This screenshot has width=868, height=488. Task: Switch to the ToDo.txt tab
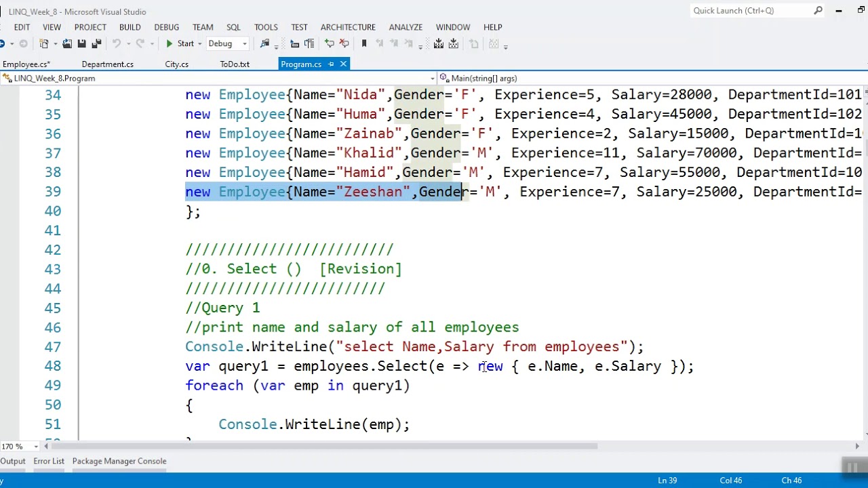pos(235,64)
